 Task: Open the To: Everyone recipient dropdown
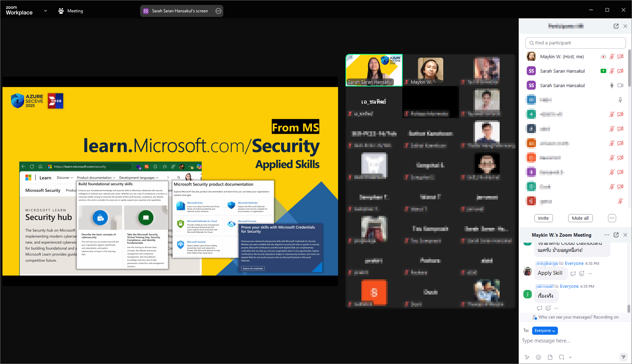545,330
